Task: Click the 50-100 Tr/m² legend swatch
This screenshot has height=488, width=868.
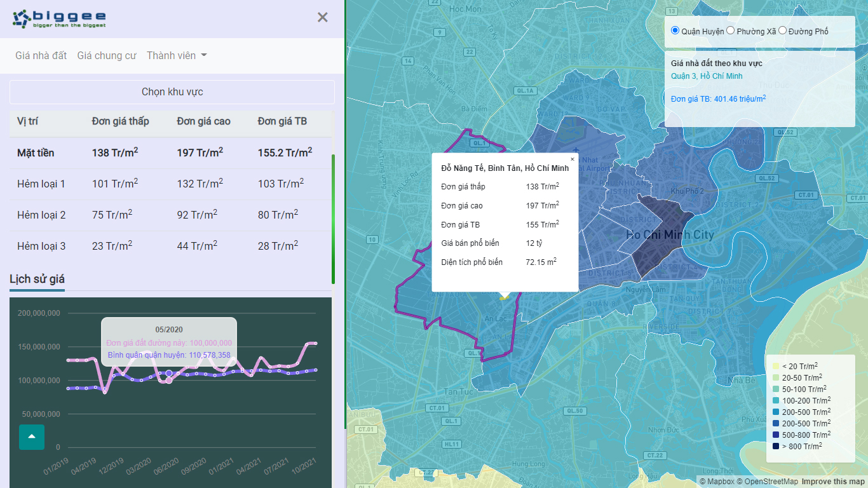Action: point(776,389)
